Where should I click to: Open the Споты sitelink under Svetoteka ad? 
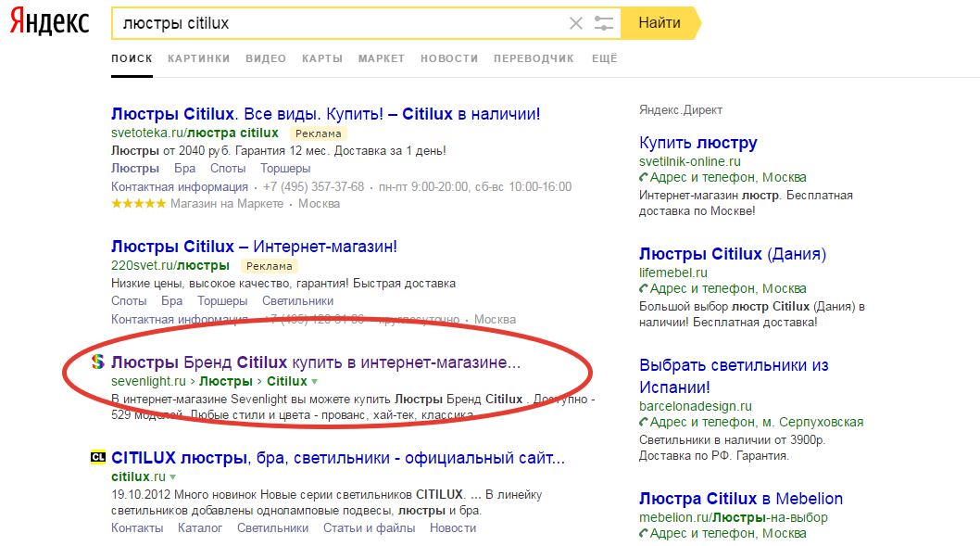(x=228, y=168)
